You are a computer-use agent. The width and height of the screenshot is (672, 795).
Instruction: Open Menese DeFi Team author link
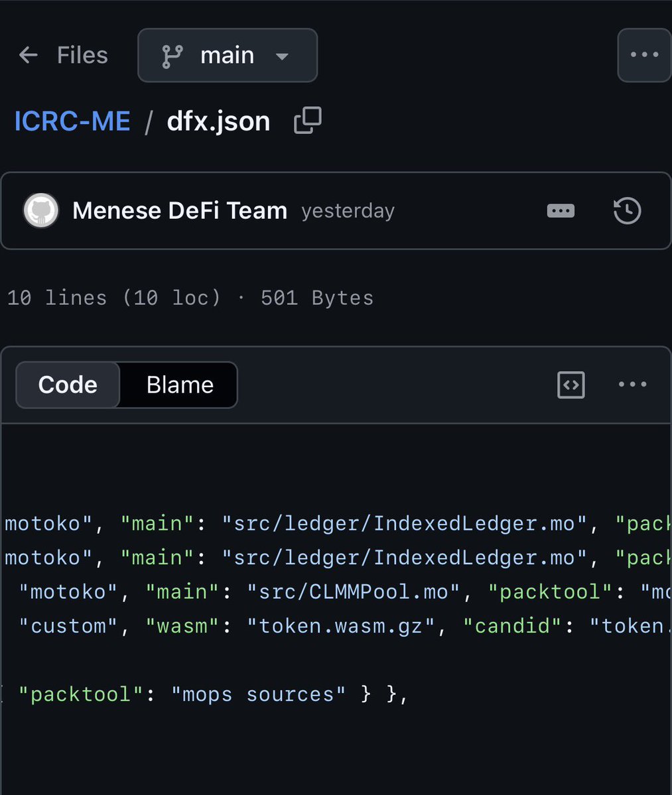point(179,211)
